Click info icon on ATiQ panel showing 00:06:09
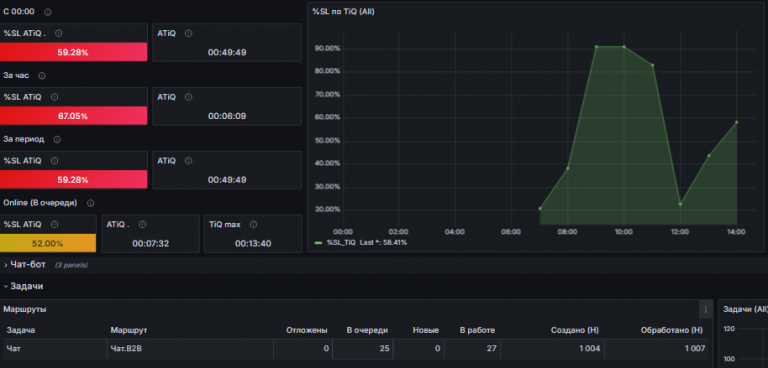768x368 pixels. click(x=189, y=97)
